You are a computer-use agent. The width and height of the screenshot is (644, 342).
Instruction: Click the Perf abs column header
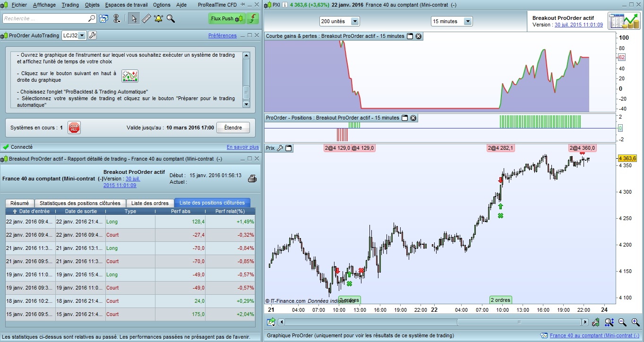180,211
